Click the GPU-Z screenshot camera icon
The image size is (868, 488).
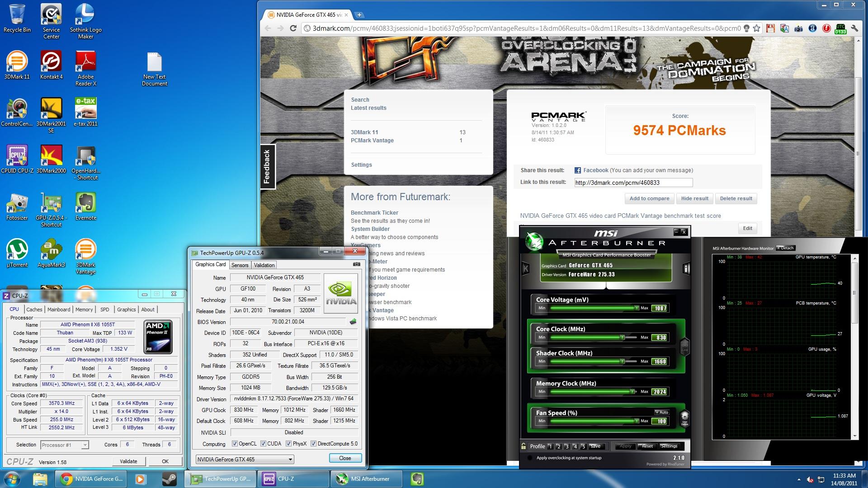(357, 264)
